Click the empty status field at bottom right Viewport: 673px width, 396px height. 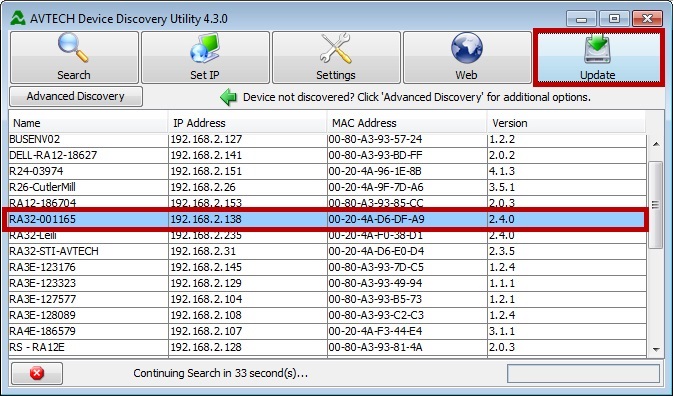click(583, 374)
